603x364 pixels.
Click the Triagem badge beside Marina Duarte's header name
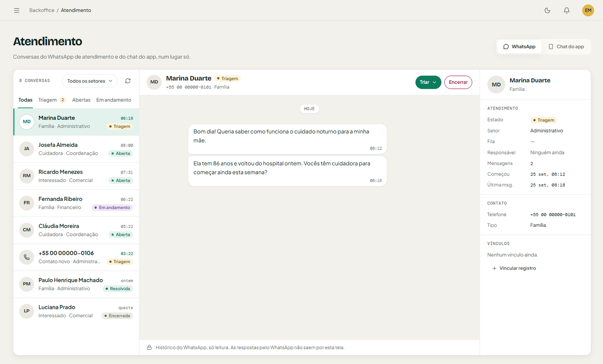coord(228,79)
